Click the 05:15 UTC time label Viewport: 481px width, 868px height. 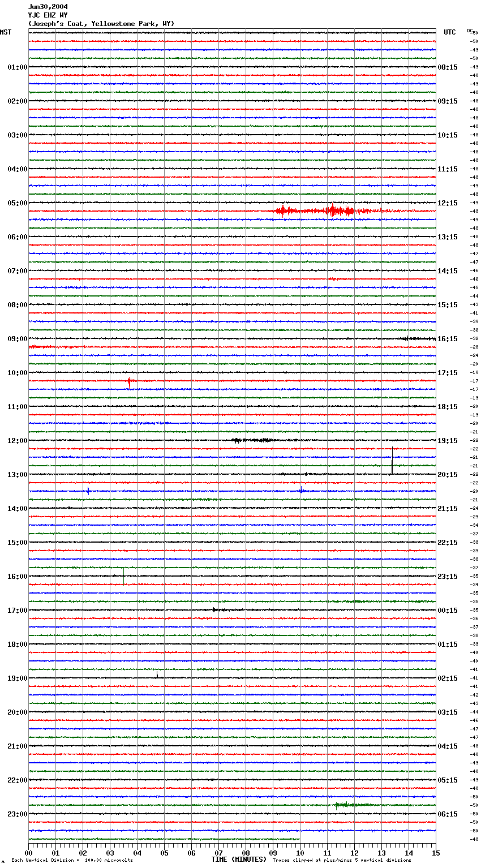coord(448,780)
